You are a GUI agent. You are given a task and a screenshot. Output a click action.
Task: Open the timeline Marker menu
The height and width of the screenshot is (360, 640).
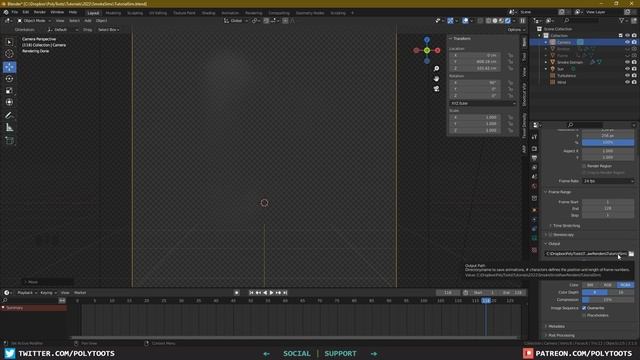[80, 293]
